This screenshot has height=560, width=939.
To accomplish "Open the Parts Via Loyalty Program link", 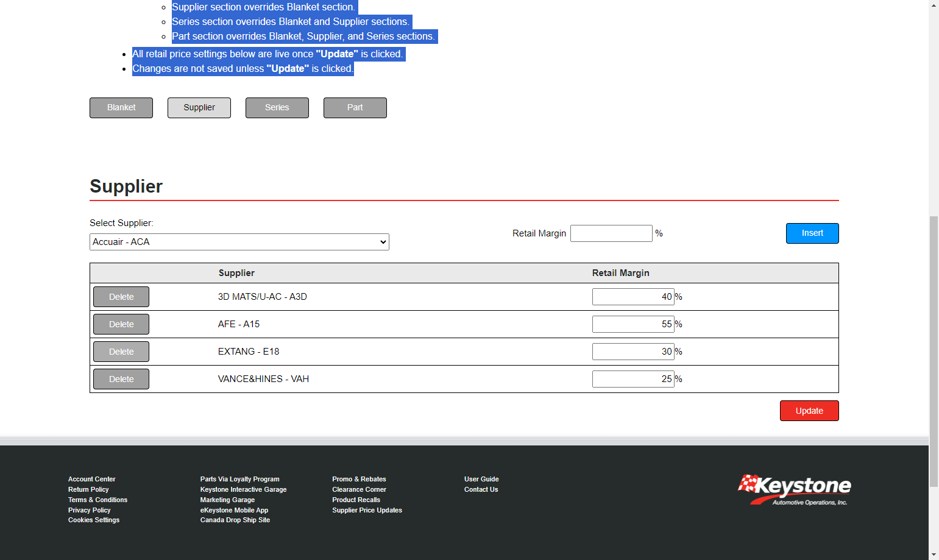I will point(239,479).
